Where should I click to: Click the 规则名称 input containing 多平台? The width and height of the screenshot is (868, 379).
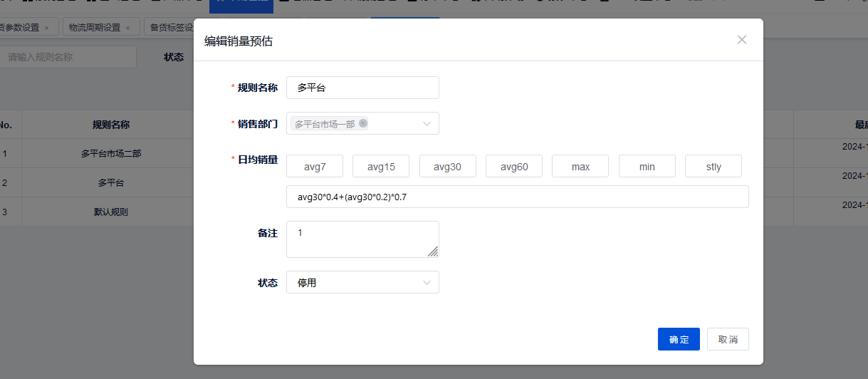(x=362, y=88)
